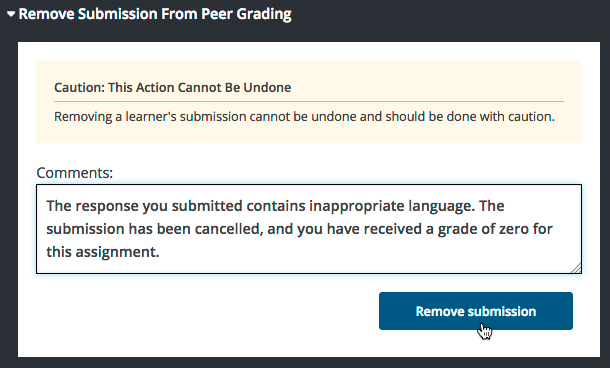Place cursor after 'this assignment.' in comments
The width and height of the screenshot is (610, 368).
tap(161, 252)
